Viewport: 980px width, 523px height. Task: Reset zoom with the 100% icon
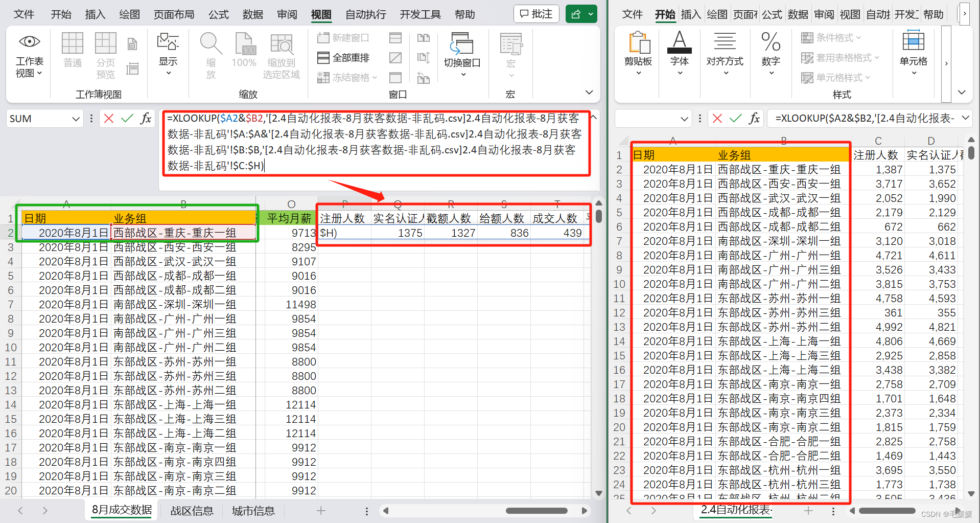pos(244,50)
